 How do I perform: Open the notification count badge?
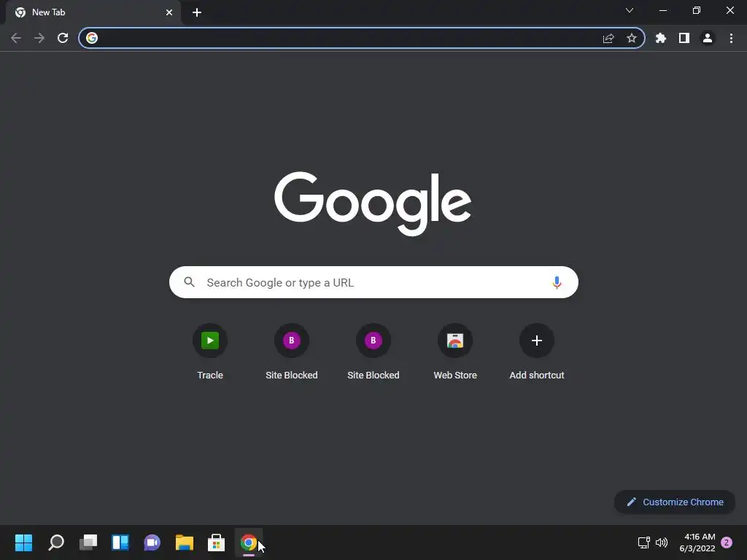click(727, 542)
